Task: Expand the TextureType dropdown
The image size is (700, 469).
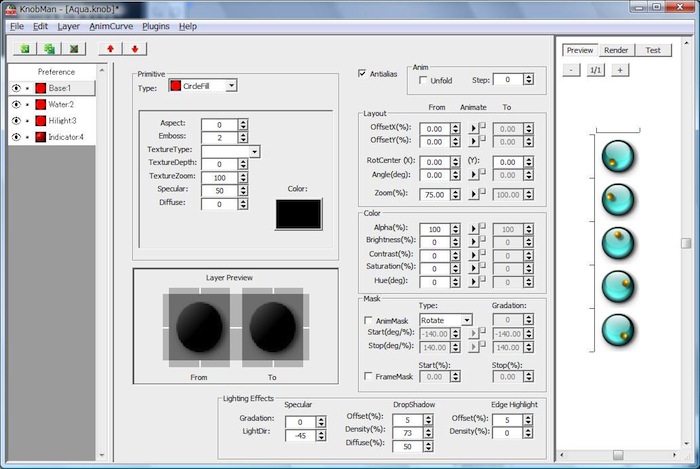Action: (x=256, y=151)
